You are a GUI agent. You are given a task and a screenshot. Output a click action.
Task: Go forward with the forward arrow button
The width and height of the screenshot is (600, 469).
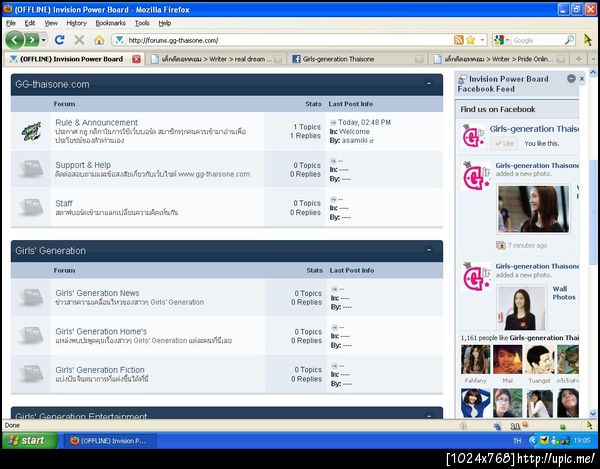tap(32, 40)
